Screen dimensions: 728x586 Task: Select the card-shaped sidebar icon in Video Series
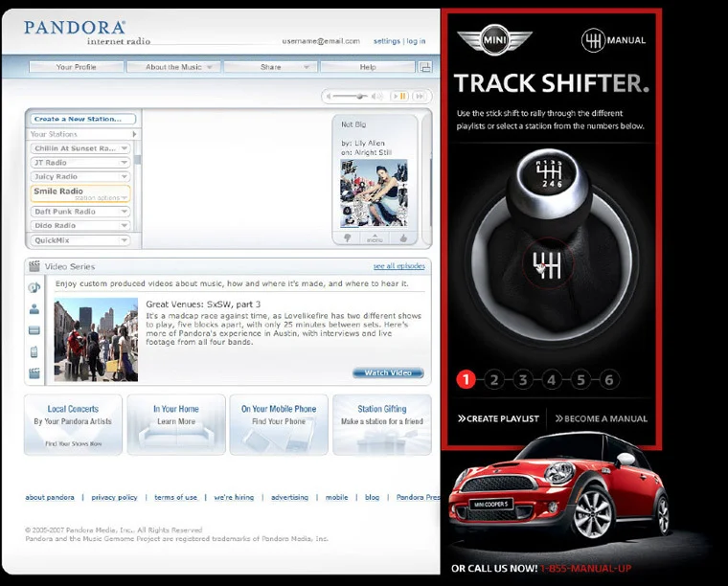(34, 330)
